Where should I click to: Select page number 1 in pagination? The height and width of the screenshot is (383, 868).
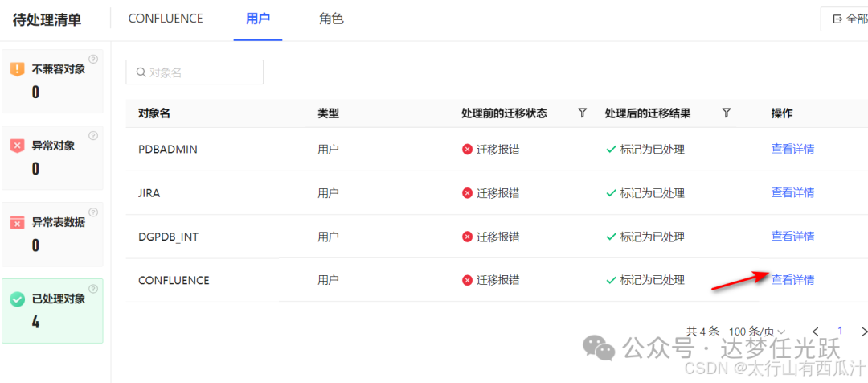pyautogui.click(x=841, y=331)
